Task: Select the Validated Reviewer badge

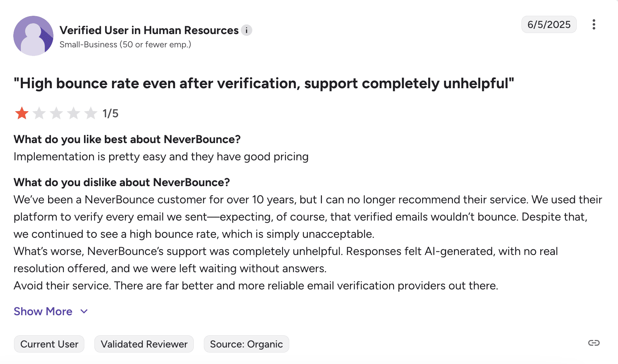Action: pos(144,344)
